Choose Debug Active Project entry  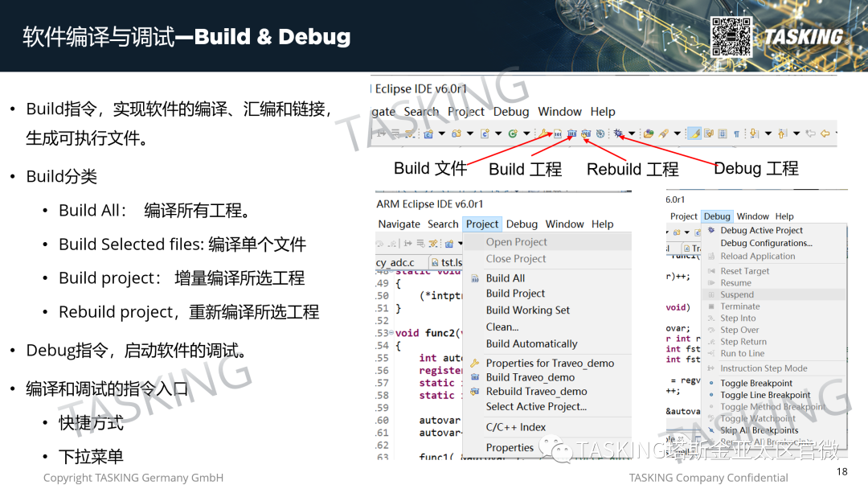761,230
